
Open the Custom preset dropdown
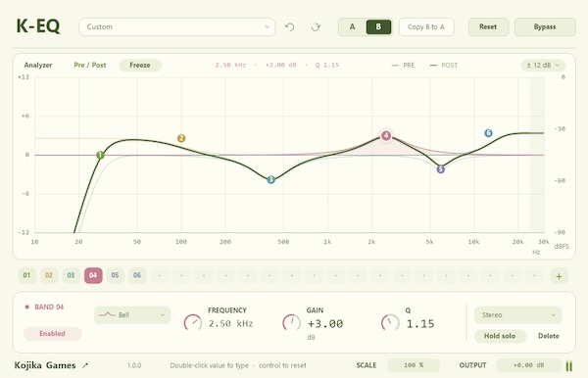(177, 27)
